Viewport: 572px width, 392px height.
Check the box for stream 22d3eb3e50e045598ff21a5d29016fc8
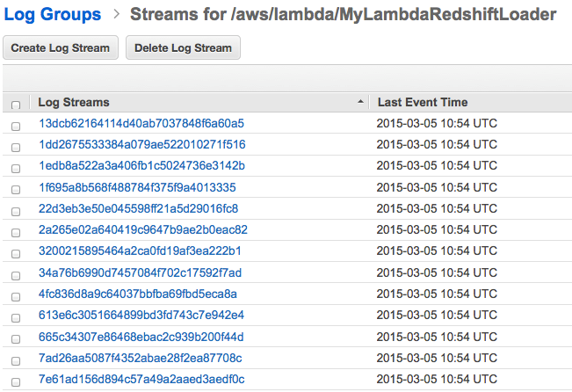(x=16, y=212)
